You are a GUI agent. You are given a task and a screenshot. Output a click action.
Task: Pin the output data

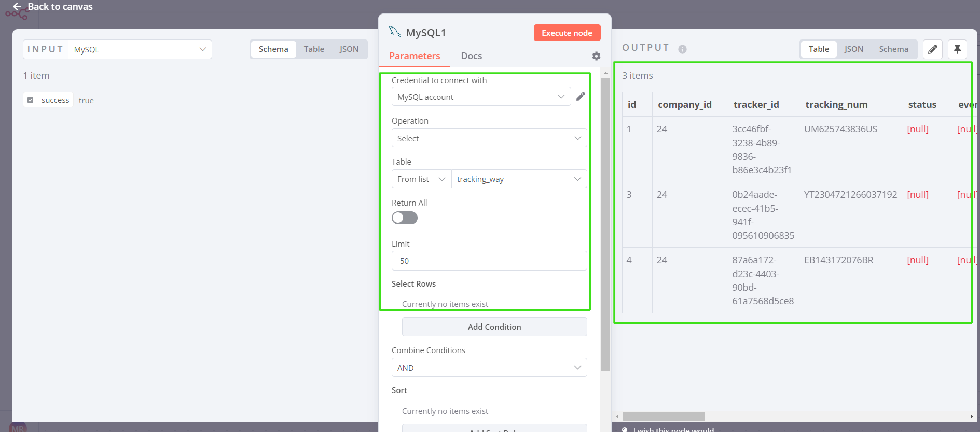pos(957,49)
